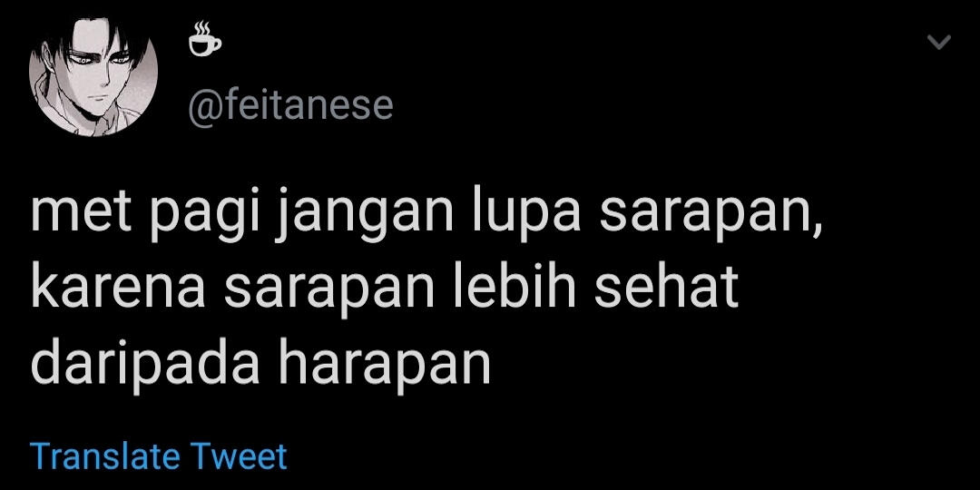Open the anime character profile avatar

[93, 77]
